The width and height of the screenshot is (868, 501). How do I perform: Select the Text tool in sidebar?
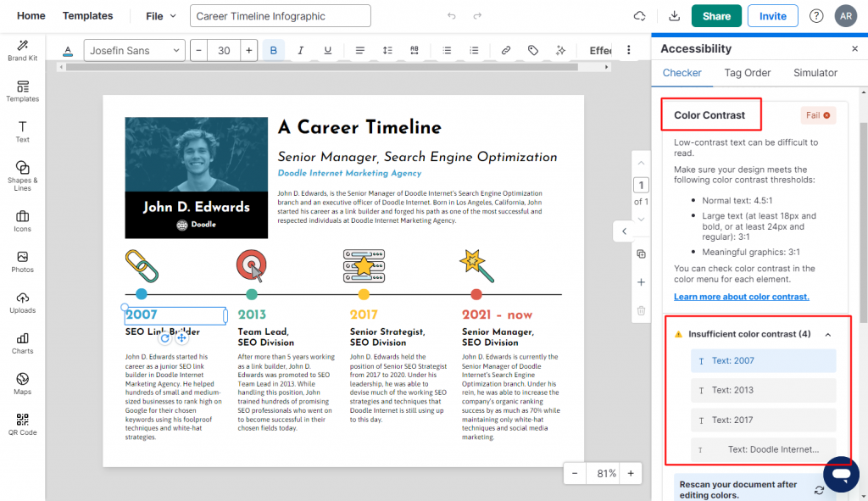tap(23, 131)
